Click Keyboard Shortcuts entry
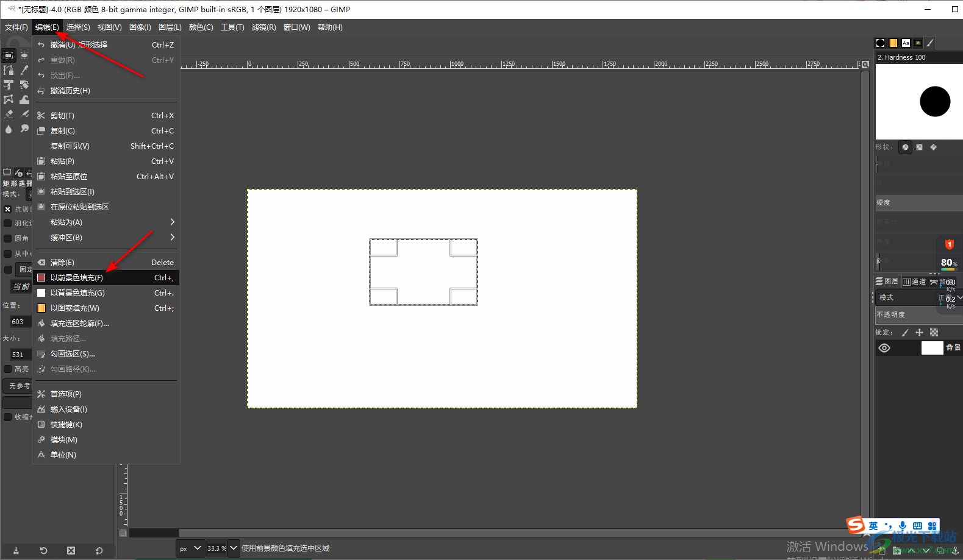963x560 pixels. [106, 425]
